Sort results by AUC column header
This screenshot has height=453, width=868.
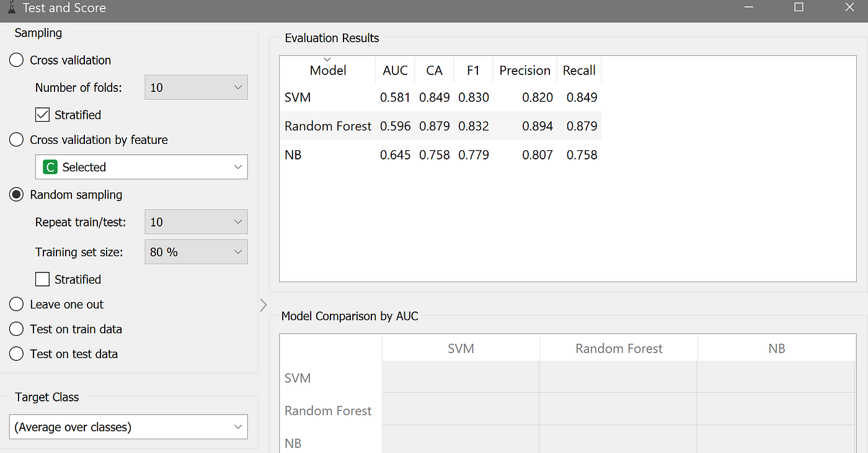pyautogui.click(x=395, y=70)
